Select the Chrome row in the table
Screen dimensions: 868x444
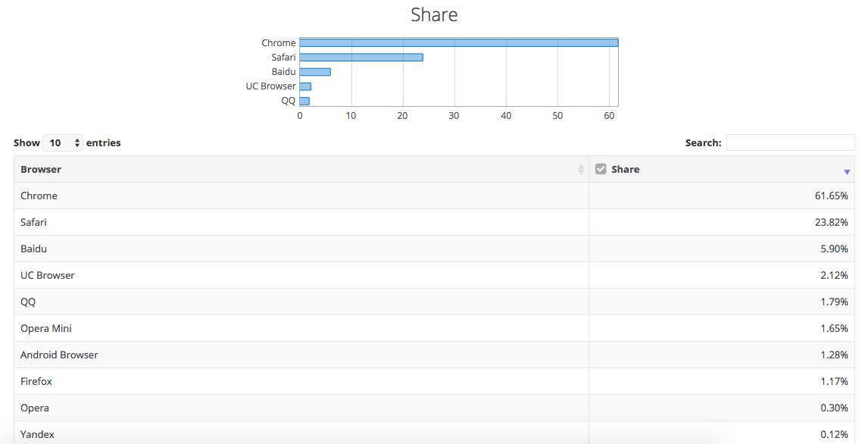pos(434,196)
